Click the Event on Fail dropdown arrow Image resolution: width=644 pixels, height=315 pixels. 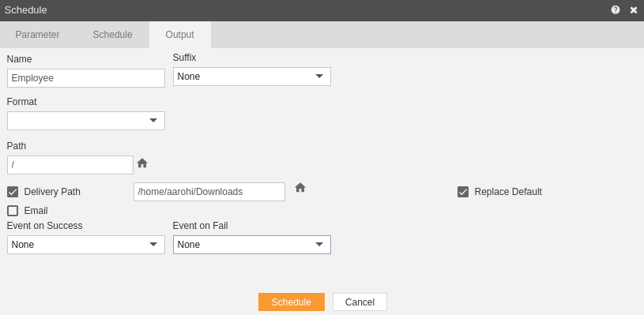click(319, 245)
